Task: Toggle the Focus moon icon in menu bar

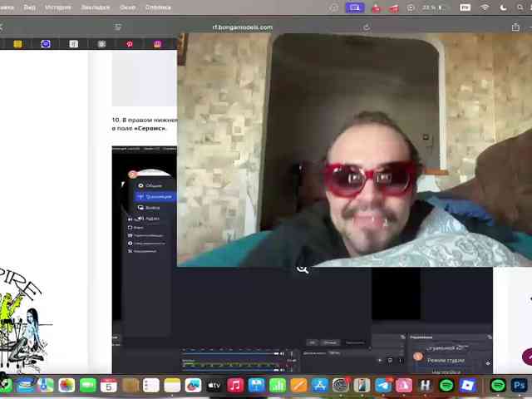Action: (x=504, y=7)
